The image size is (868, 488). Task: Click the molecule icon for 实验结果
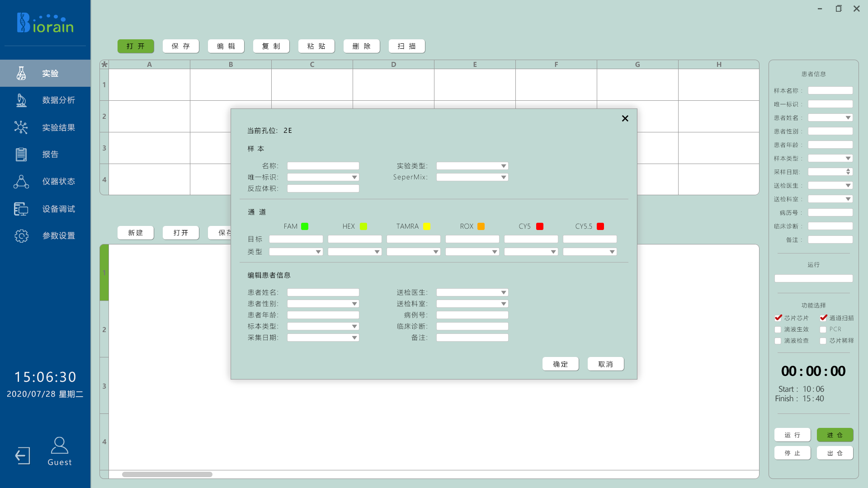(x=21, y=127)
